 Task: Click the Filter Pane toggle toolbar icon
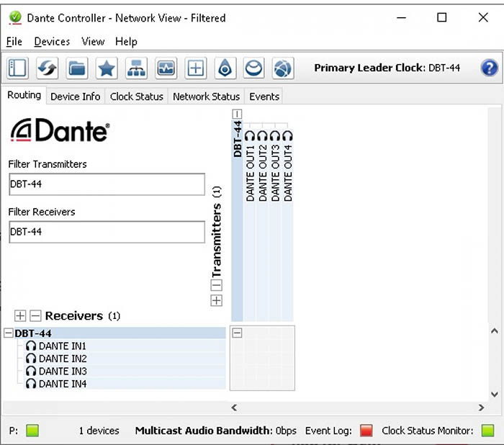(17, 68)
